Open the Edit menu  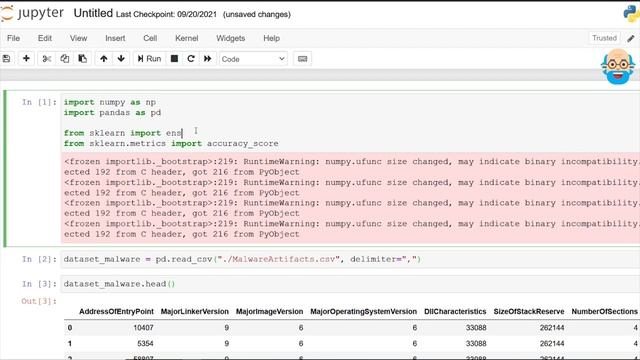pyautogui.click(x=45, y=38)
